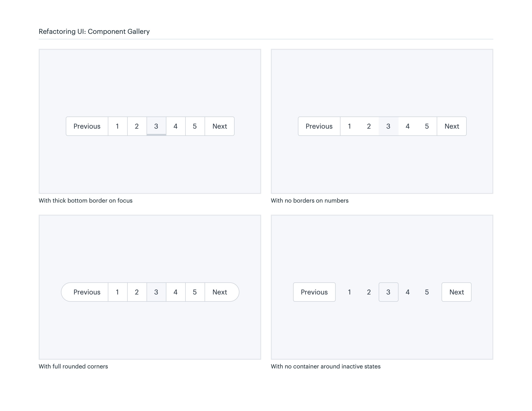Select page 1 in thick-bottom-border pagination
This screenshot has height=411, width=532.
[118, 126]
